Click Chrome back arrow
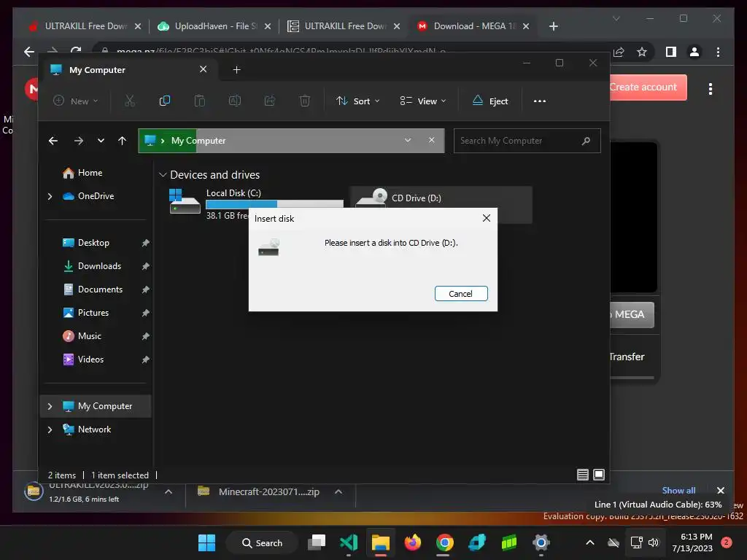 pyautogui.click(x=29, y=52)
